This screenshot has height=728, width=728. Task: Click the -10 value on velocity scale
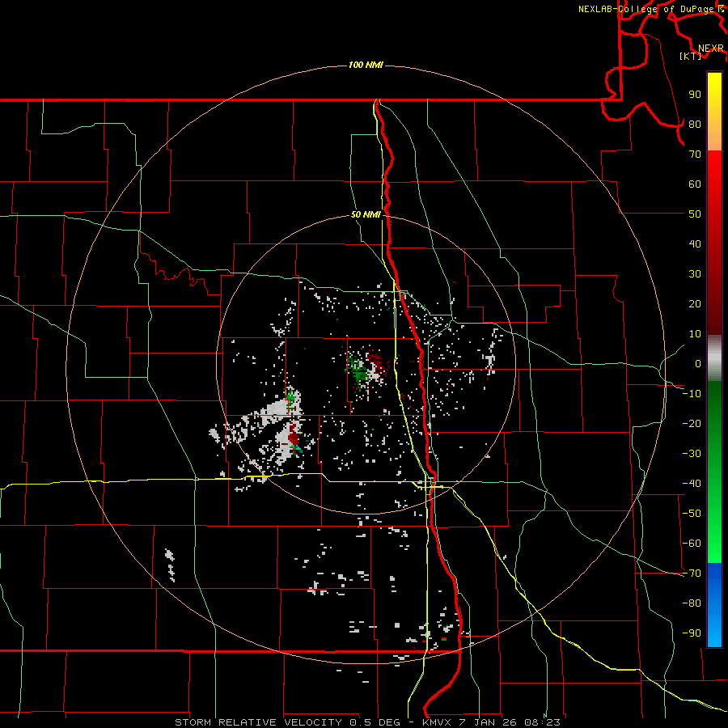pos(692,394)
